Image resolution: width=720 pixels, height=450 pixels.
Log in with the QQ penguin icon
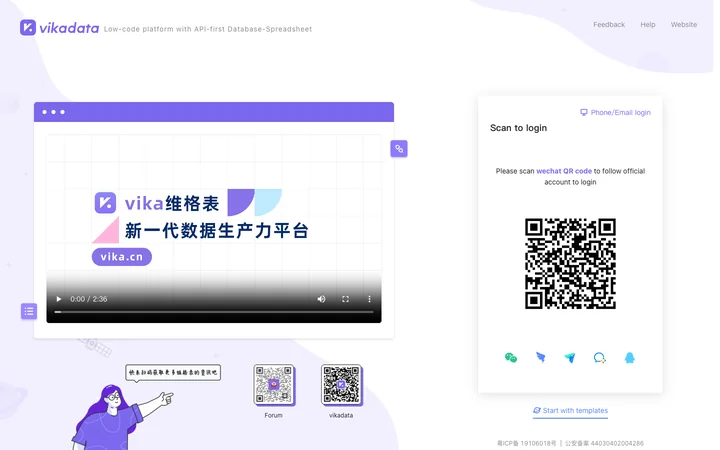click(630, 358)
